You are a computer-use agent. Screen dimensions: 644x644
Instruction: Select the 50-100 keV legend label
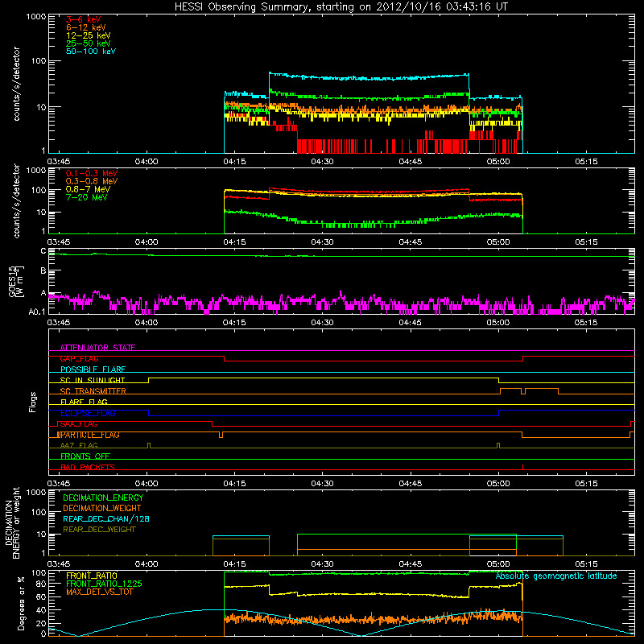point(91,52)
